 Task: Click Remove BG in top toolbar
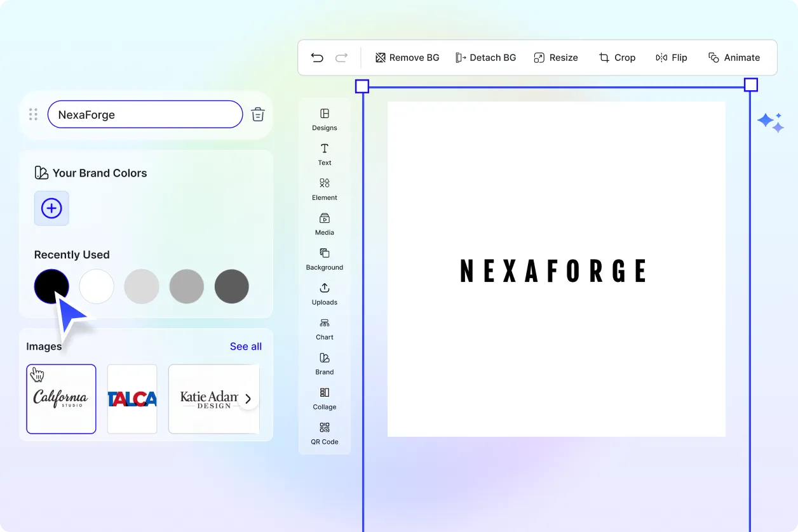[407, 58]
